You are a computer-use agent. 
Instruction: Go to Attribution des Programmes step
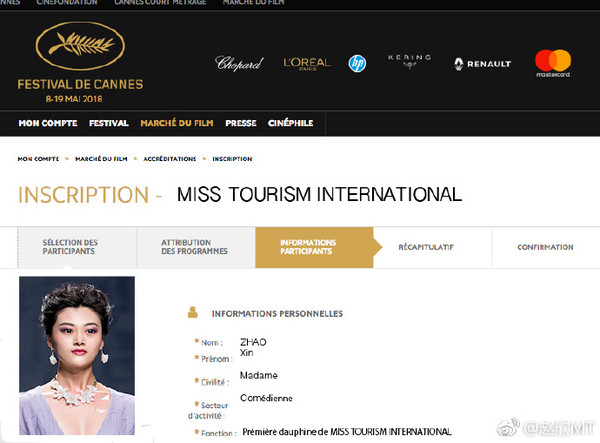(194, 247)
